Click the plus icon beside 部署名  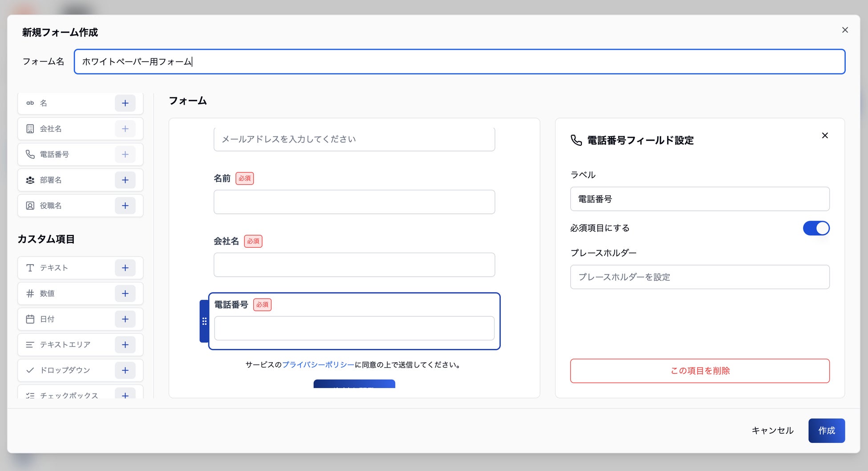pyautogui.click(x=125, y=180)
